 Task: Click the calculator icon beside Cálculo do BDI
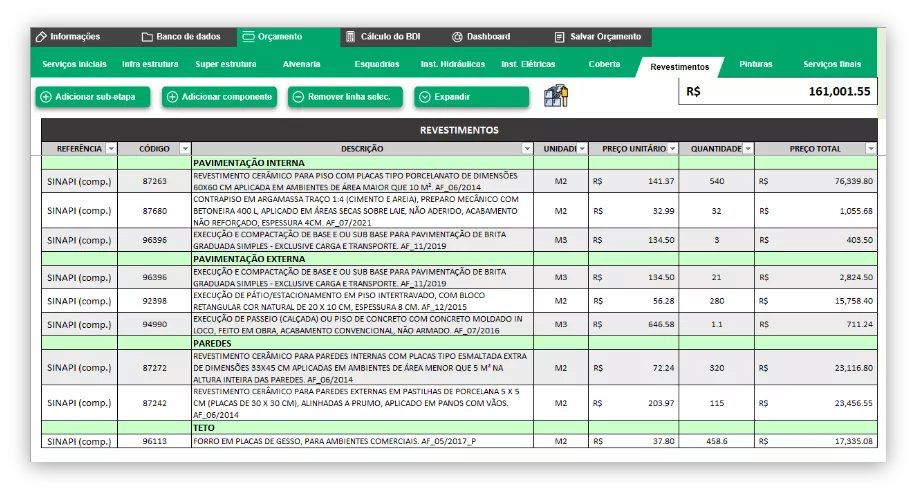pyautogui.click(x=351, y=37)
